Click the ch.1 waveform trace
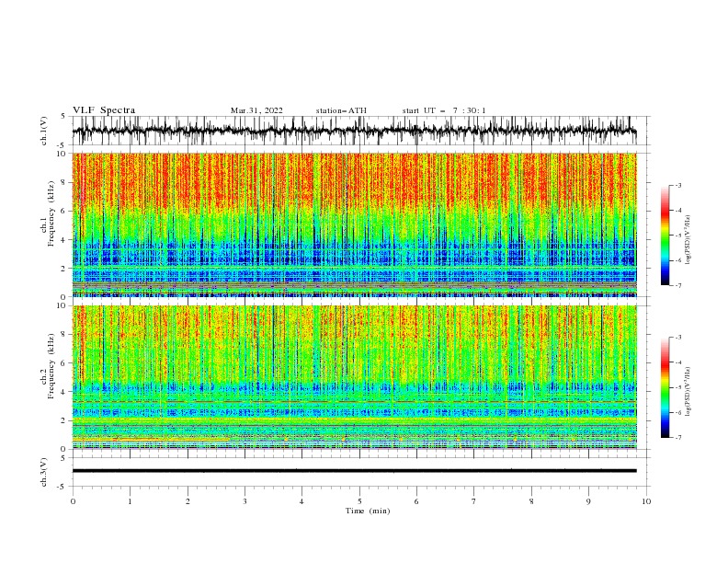 click(x=354, y=131)
